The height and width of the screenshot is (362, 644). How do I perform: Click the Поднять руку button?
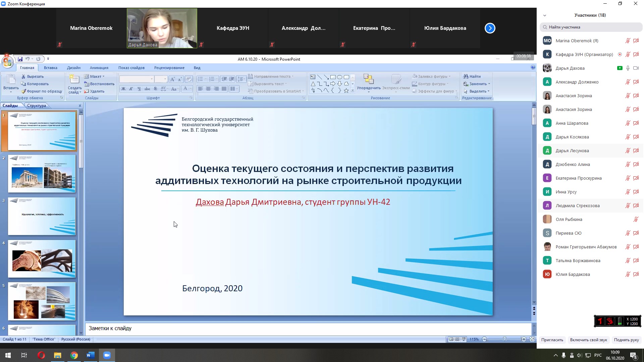[x=626, y=340]
